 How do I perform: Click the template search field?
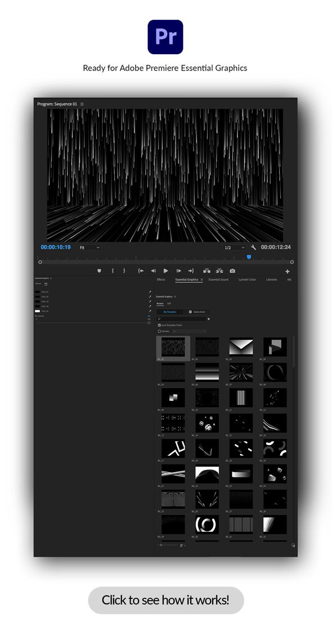[x=181, y=319]
